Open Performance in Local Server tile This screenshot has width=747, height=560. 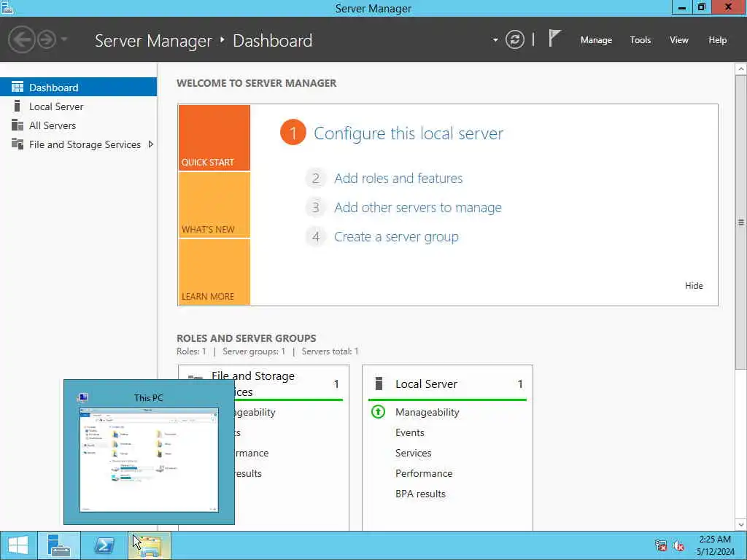point(424,473)
